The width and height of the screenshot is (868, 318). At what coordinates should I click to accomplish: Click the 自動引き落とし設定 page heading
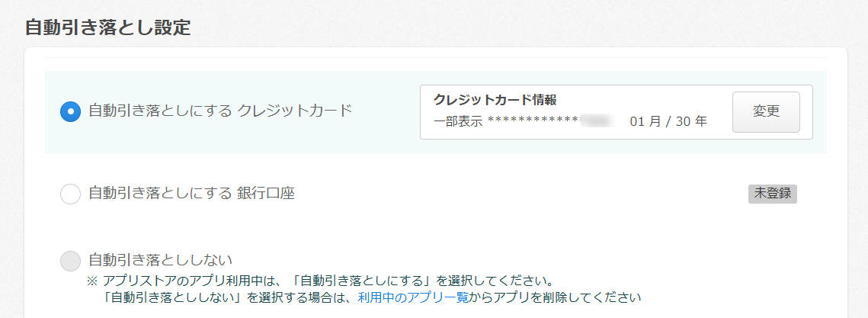pos(107,27)
